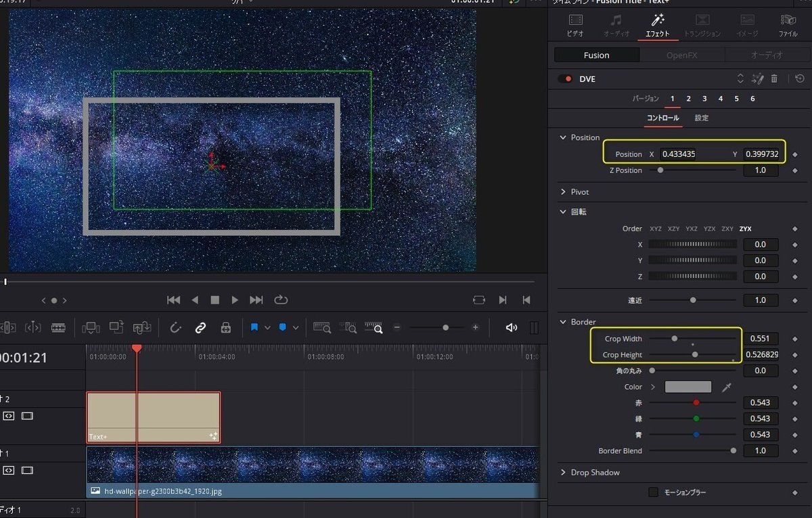Open the blue flag color dropdown
This screenshot has height=518, width=812.
point(267,328)
